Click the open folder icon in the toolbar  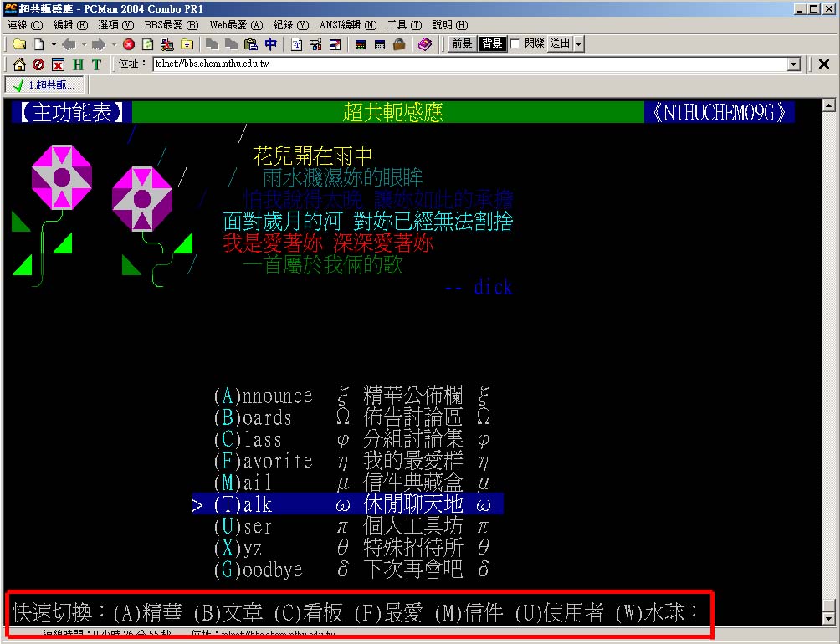pyautogui.click(x=18, y=44)
